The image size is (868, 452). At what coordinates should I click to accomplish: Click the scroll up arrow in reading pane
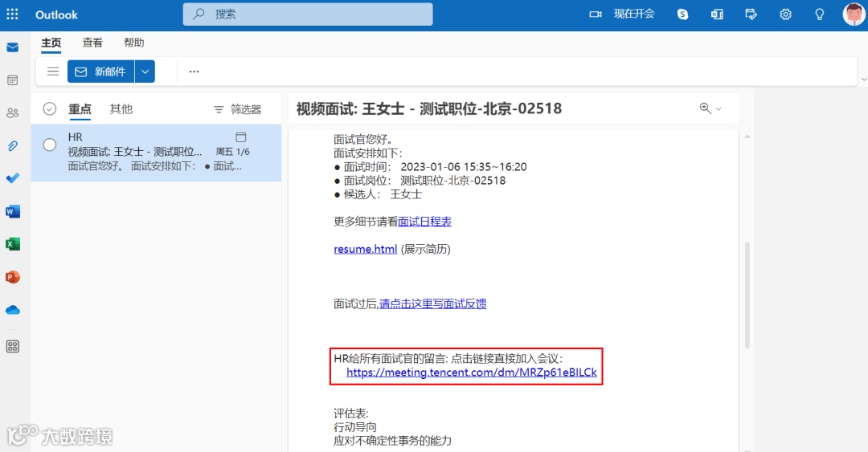coord(747,136)
